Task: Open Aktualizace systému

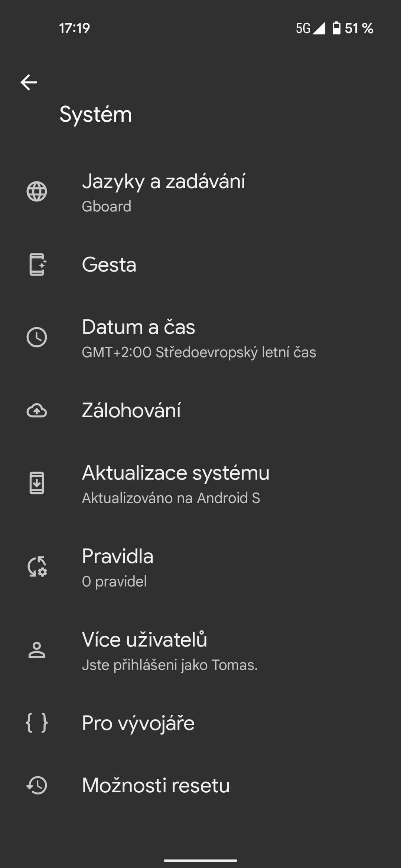Action: tap(176, 473)
